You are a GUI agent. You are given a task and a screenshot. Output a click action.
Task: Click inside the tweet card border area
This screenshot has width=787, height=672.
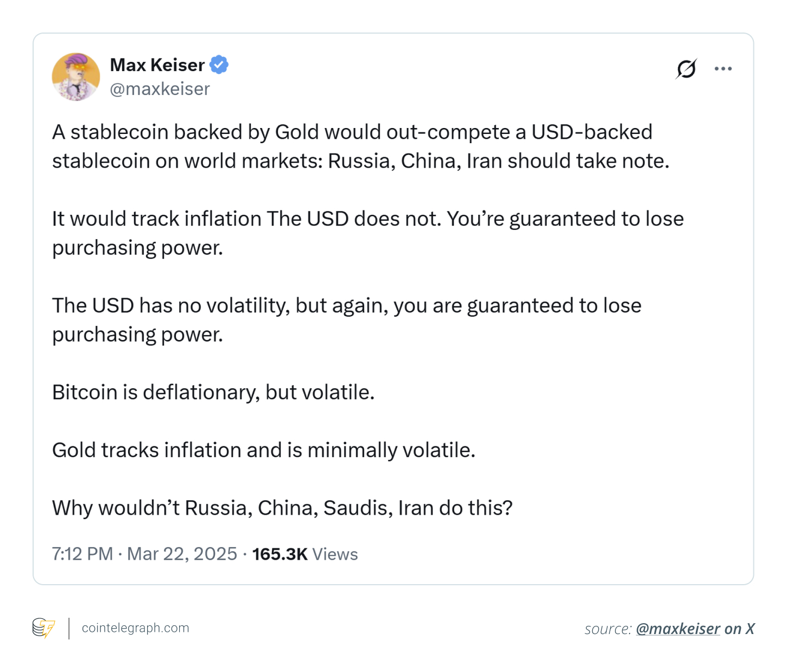(x=393, y=309)
